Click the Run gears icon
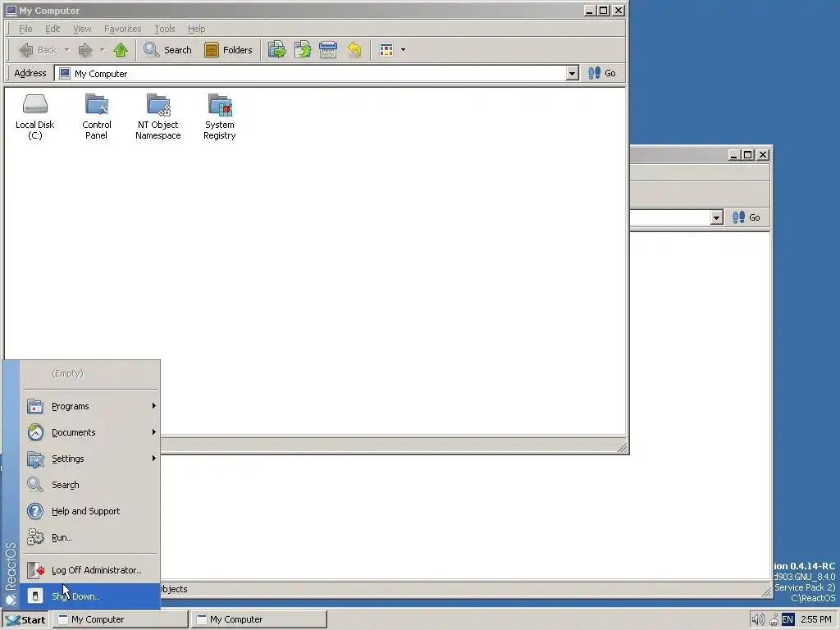Screen dimensions: 840x630 coord(35,537)
